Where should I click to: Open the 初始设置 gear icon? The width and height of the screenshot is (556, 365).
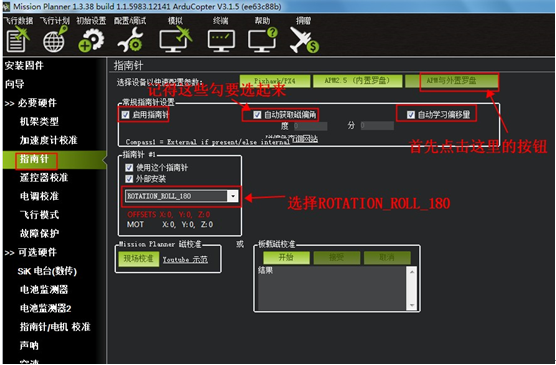pyautogui.click(x=91, y=40)
